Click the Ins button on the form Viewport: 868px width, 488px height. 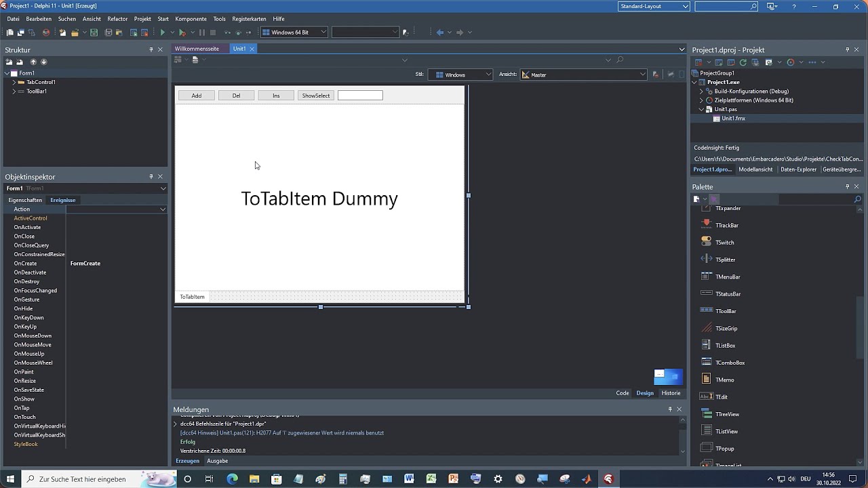pos(276,96)
